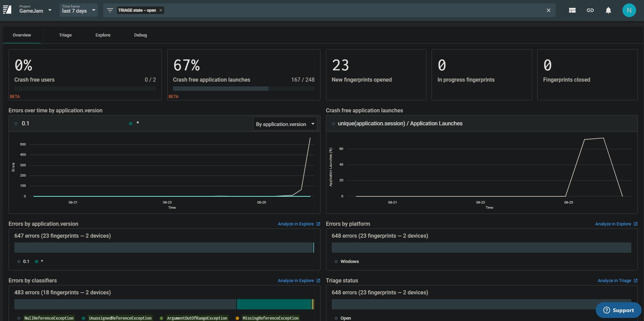
Task: Clear all filters with the X icon
Action: tap(548, 10)
